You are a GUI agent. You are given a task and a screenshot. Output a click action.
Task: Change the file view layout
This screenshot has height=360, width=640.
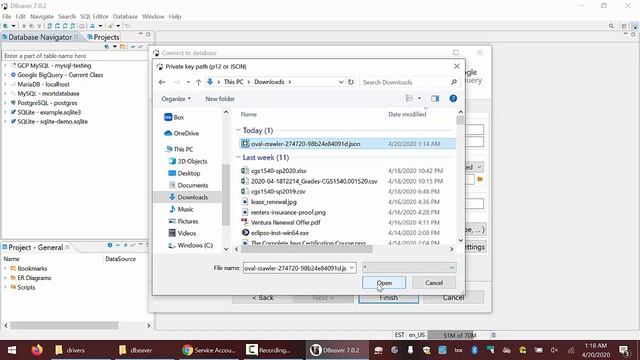(409, 98)
